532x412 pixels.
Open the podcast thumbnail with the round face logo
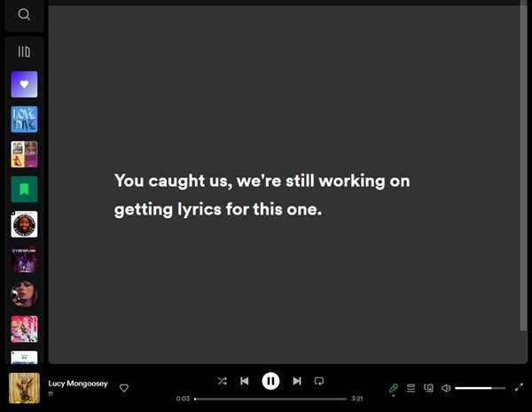point(24,224)
